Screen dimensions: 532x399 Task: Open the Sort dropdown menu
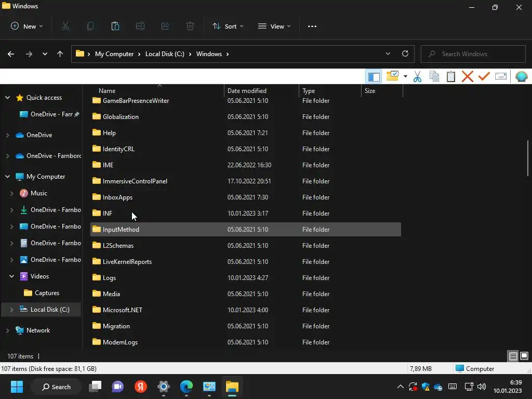(x=228, y=26)
